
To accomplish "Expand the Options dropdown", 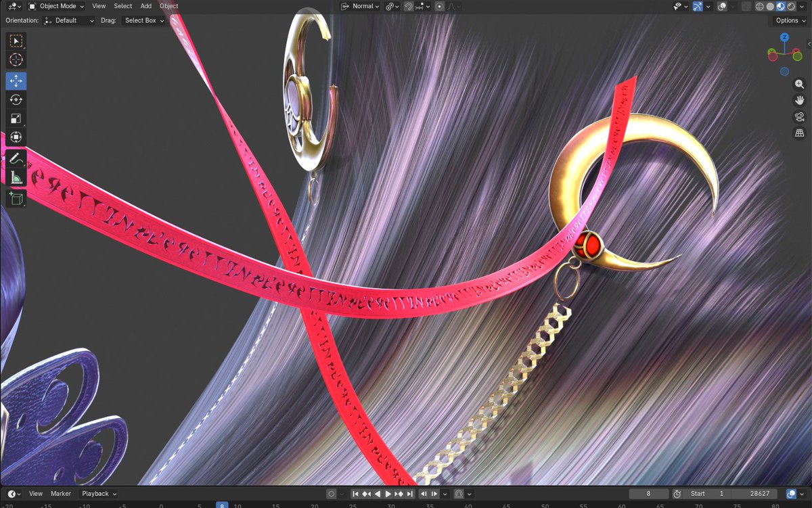I will [x=790, y=20].
